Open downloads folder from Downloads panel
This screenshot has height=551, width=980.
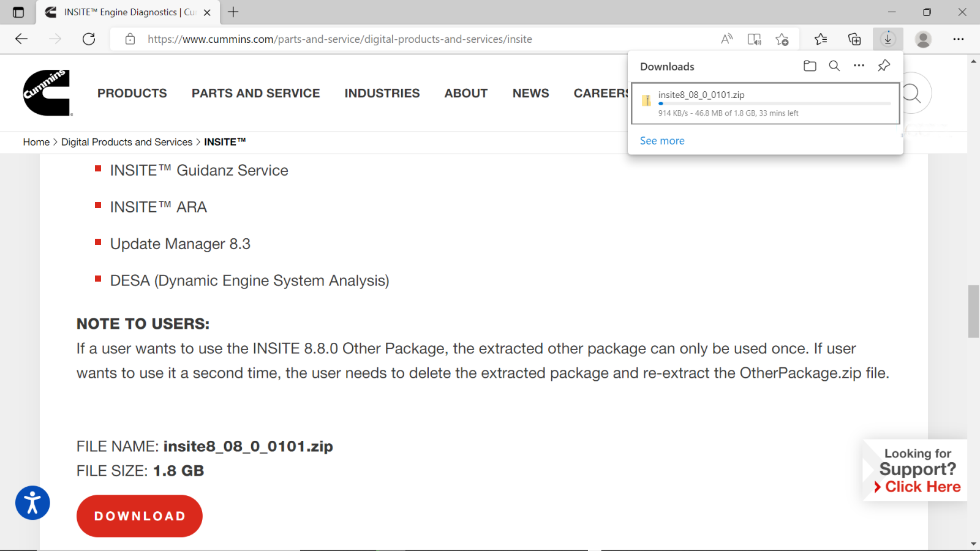click(810, 66)
